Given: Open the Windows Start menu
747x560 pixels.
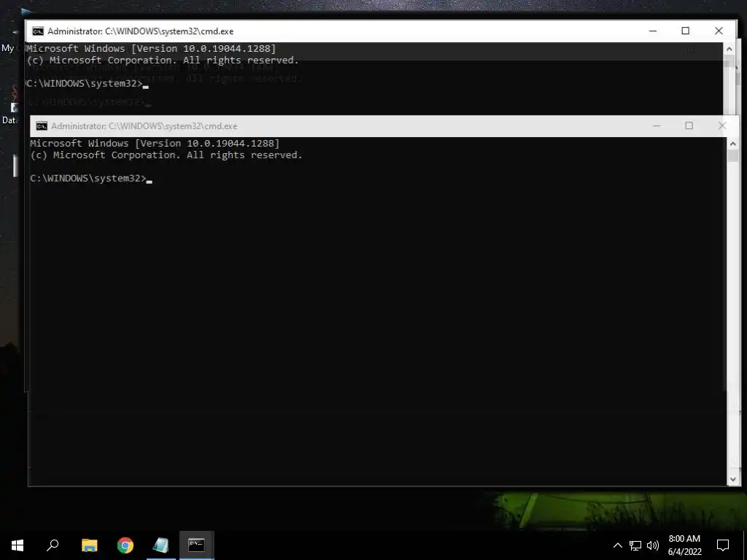Looking at the screenshot, I should [x=18, y=545].
